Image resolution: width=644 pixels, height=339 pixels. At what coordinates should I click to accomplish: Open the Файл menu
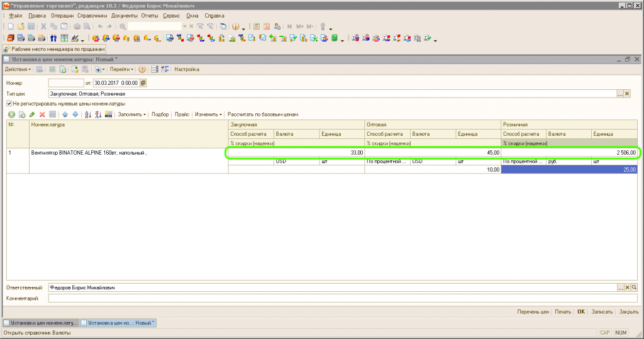[16, 16]
